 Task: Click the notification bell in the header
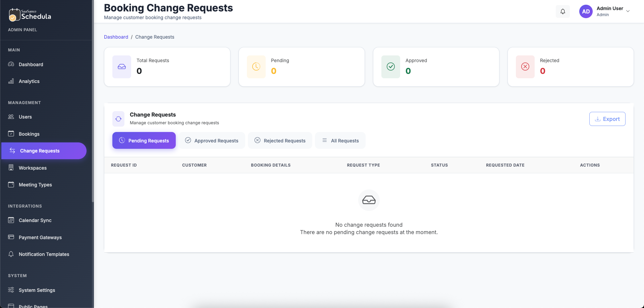coord(562,11)
